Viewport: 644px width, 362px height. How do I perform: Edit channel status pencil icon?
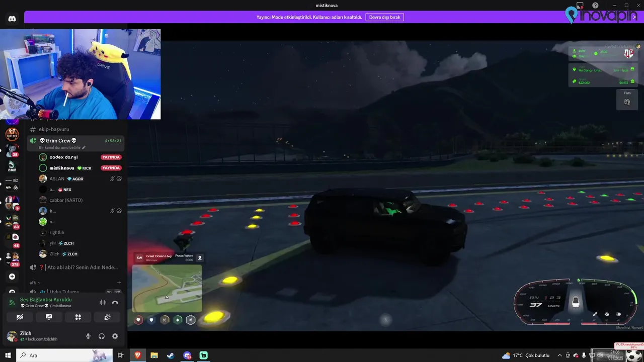click(84, 148)
